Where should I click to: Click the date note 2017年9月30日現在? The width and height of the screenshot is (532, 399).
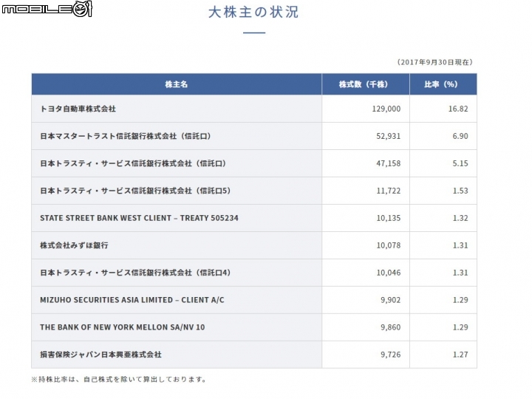click(434, 62)
